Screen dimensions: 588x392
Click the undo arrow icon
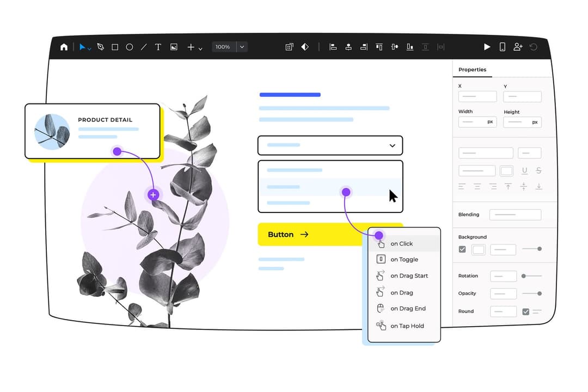pos(533,47)
